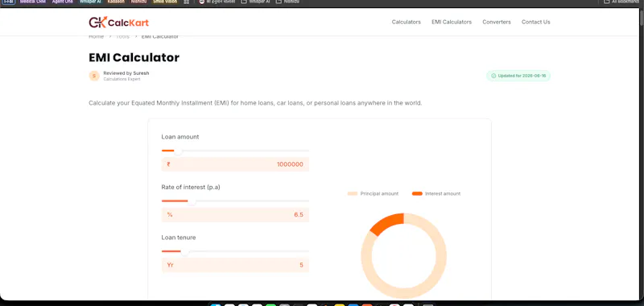Image resolution: width=644 pixels, height=306 pixels.
Task: Click the Loan amount slider
Action: click(235, 151)
